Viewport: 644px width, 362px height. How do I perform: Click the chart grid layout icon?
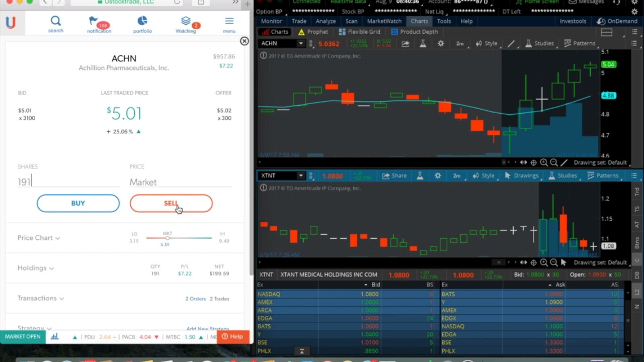pyautogui.click(x=606, y=32)
